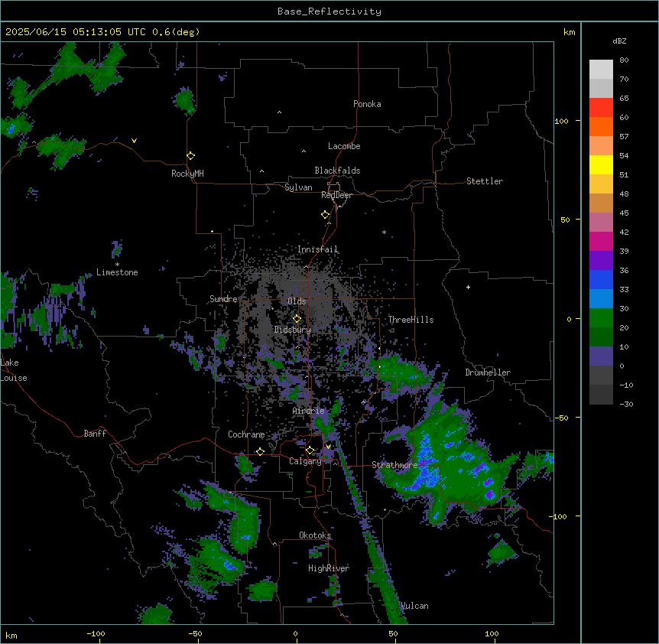Screen dimensions: 659x644
Task: Select the Cochrane label
Action: click(x=246, y=434)
